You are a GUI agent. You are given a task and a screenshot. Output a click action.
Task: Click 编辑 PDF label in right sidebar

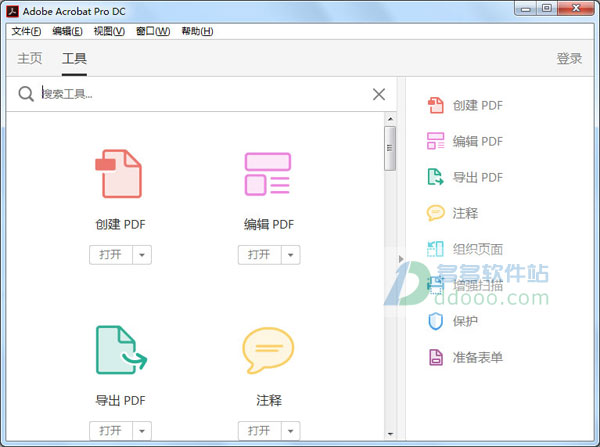[478, 141]
